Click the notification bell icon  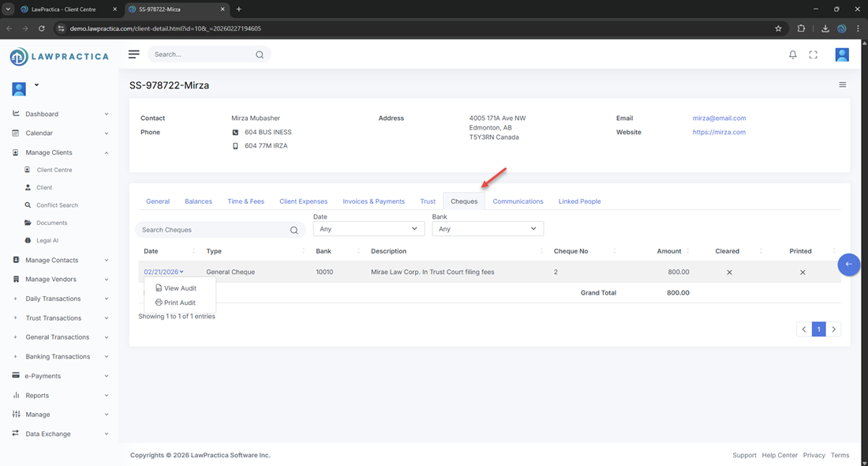[793, 54]
